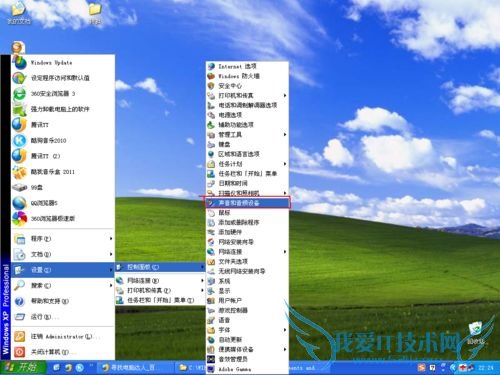Open 添加硬件 wizard

point(247,232)
